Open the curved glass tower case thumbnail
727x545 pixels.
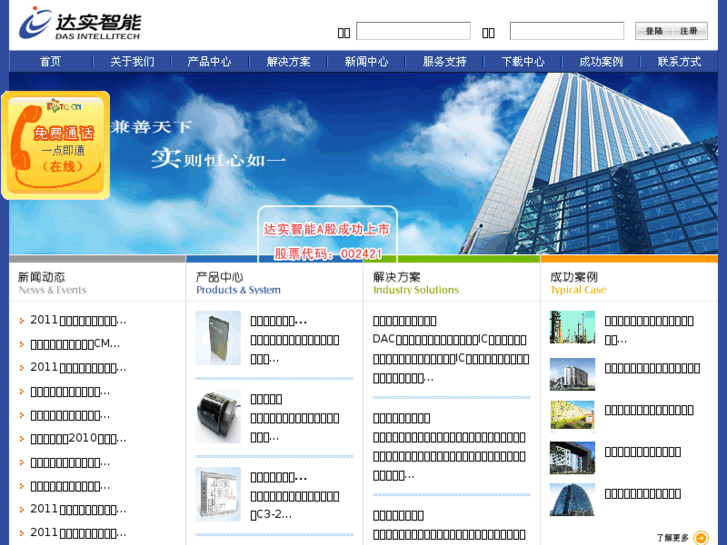pos(572,500)
